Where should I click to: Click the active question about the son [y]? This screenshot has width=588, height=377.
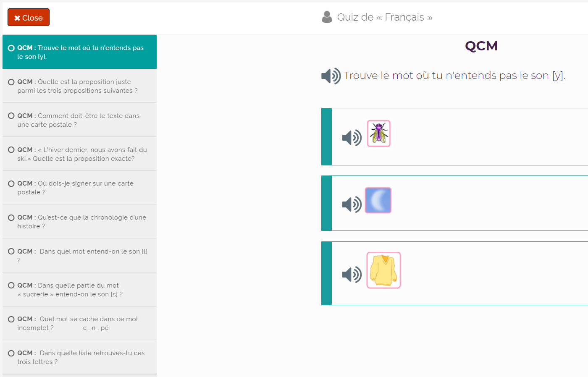[x=80, y=52]
